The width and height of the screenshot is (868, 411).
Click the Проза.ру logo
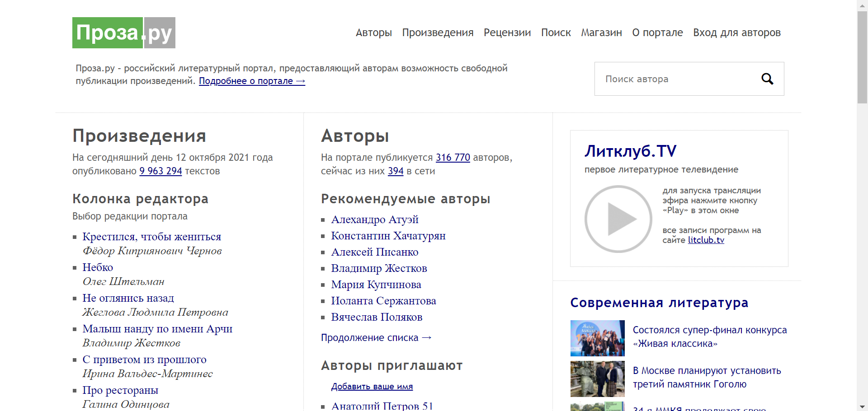point(124,33)
